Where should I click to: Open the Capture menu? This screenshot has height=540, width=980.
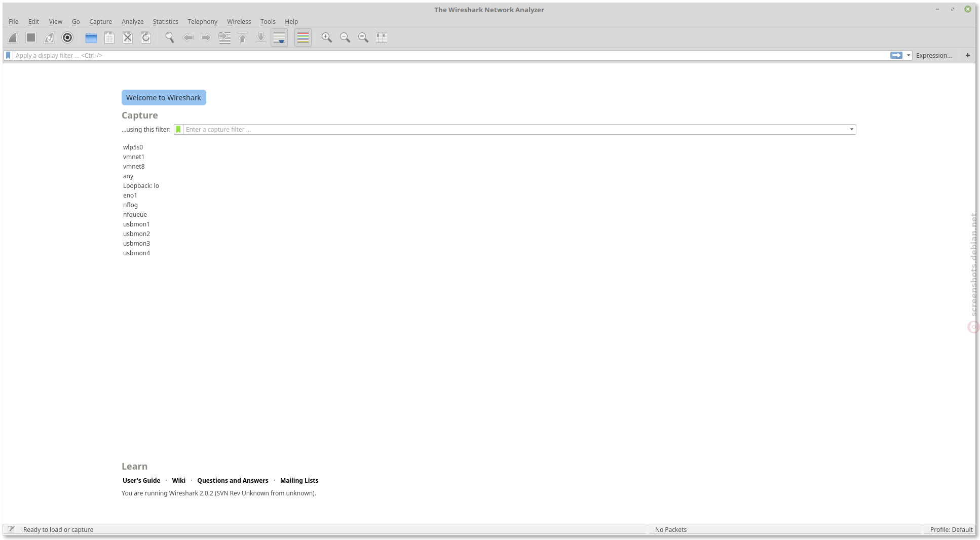(x=100, y=21)
